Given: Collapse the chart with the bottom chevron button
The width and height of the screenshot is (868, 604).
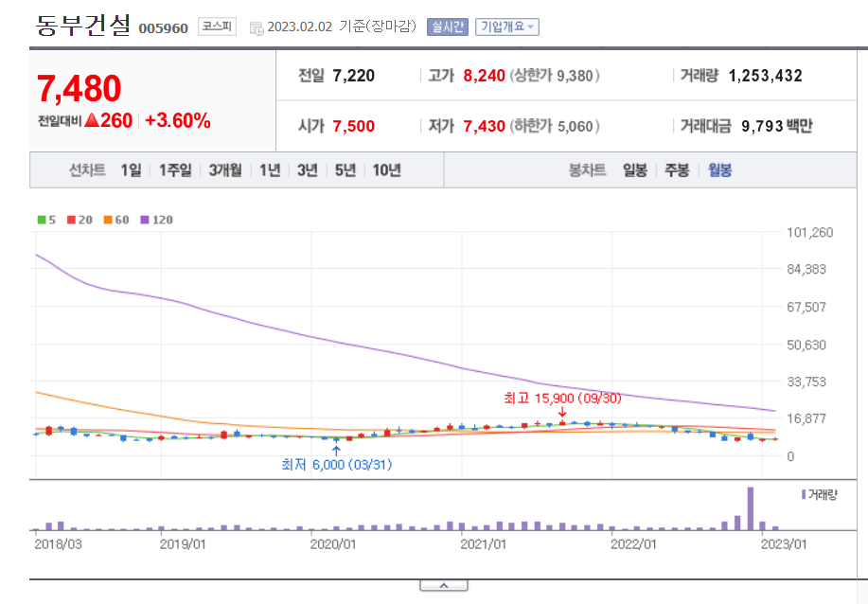Looking at the screenshot, I should 444,585.
